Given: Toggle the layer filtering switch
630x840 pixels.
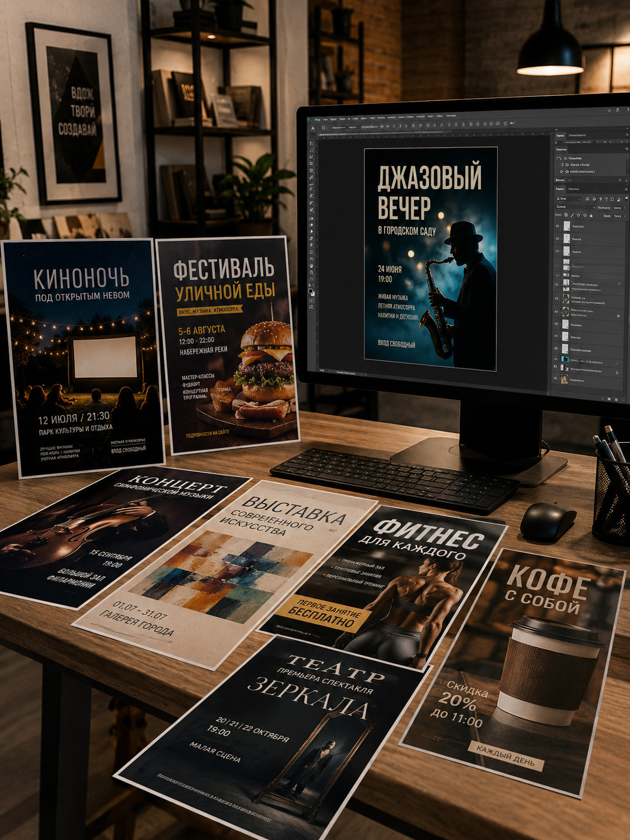Looking at the screenshot, I should point(627,198).
